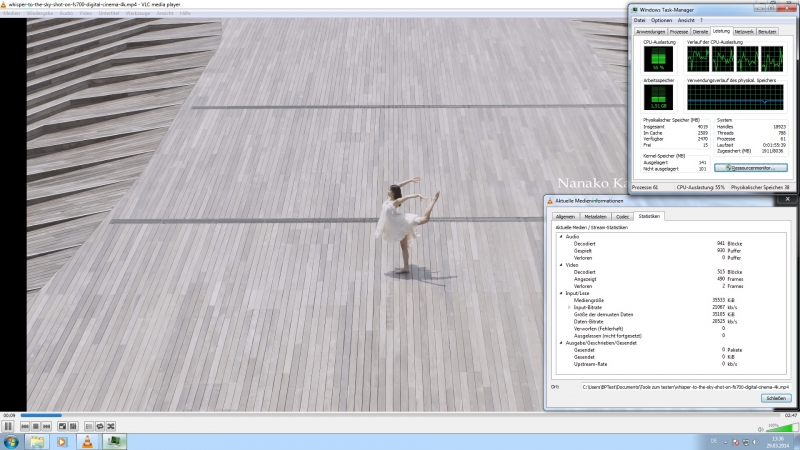Collapse Ausgabe/Geschrieben/Gesendet tree node
This screenshot has height=450, width=800.
pyautogui.click(x=561, y=343)
